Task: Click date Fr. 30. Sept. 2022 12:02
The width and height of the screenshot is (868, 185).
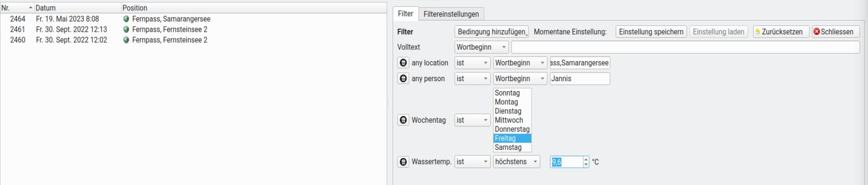Action: click(x=72, y=40)
